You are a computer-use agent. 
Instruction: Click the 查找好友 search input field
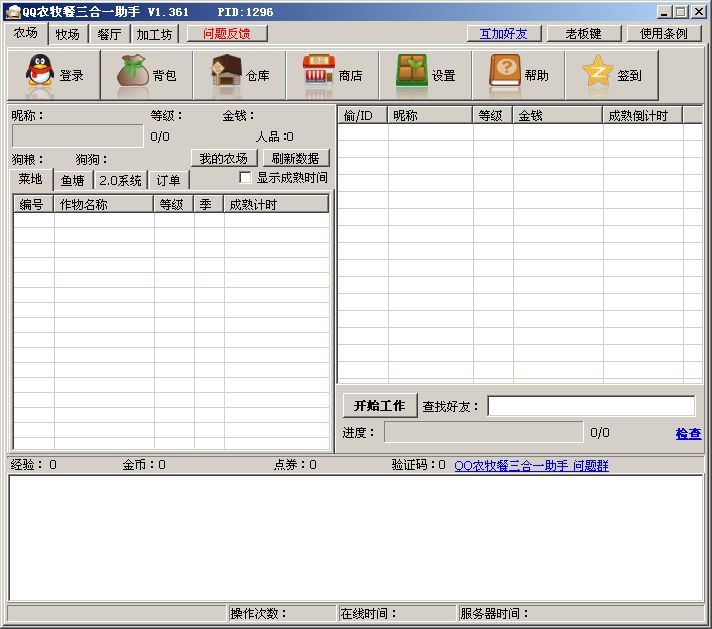click(x=591, y=406)
